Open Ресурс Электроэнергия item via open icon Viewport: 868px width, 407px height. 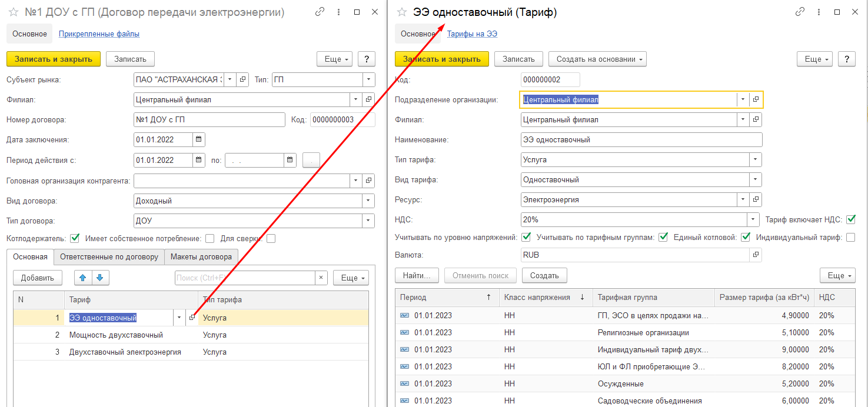[x=756, y=200]
